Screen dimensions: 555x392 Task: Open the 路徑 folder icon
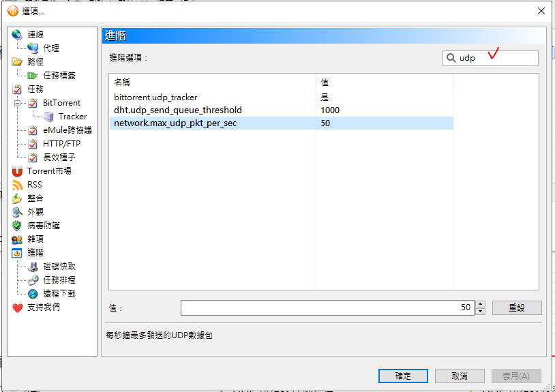(16, 61)
